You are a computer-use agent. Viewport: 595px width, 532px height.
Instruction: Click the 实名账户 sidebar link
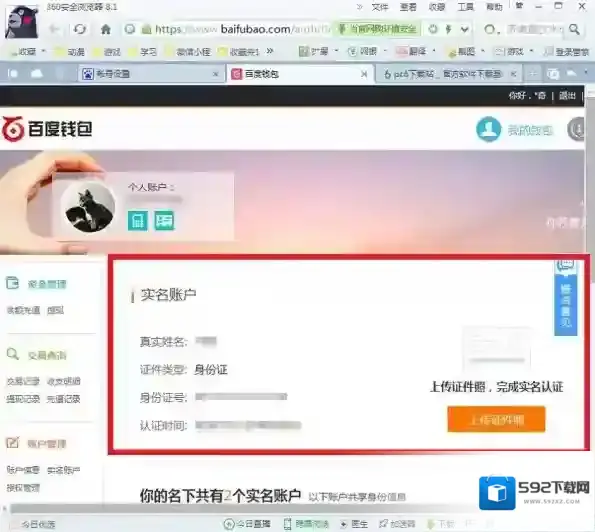click(63, 470)
